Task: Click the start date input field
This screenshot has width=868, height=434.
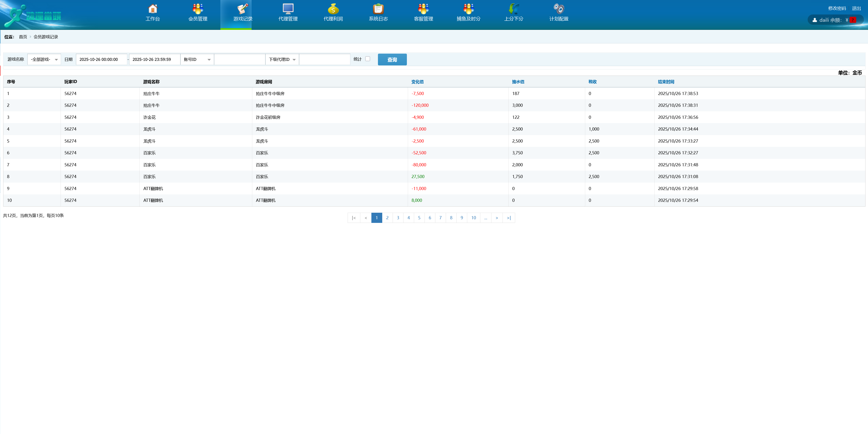Action: point(101,59)
